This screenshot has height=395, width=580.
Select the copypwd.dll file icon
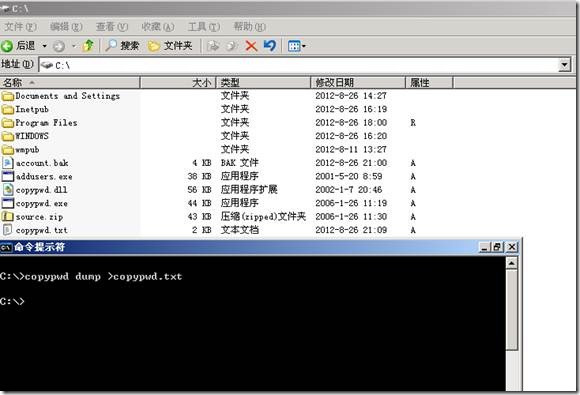7,190
